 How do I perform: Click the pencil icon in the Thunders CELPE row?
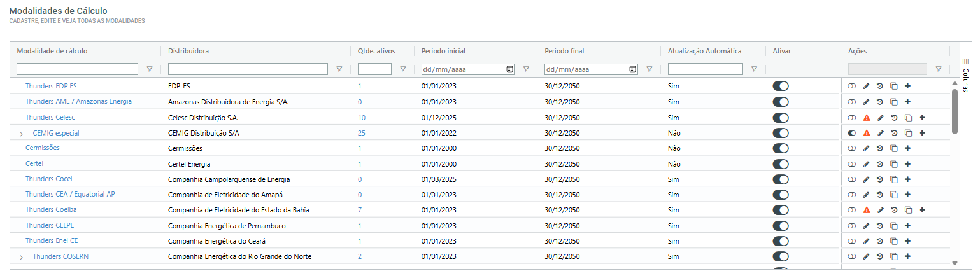tap(865, 226)
